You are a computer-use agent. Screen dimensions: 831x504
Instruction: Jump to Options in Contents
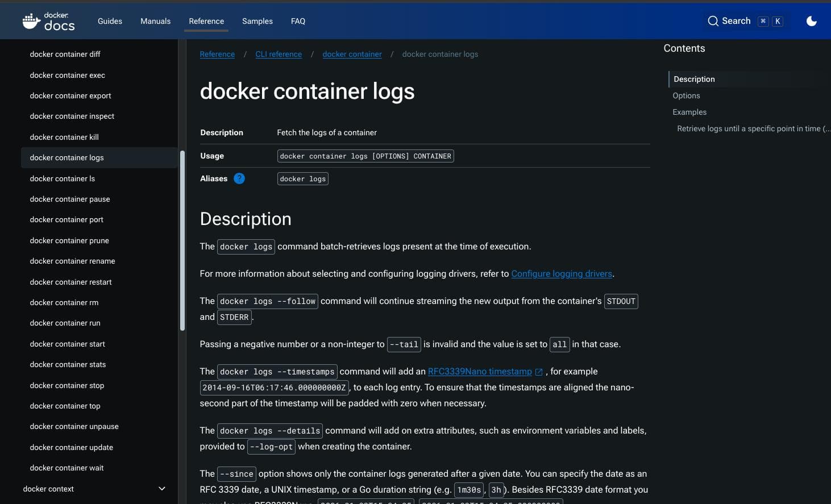point(686,95)
